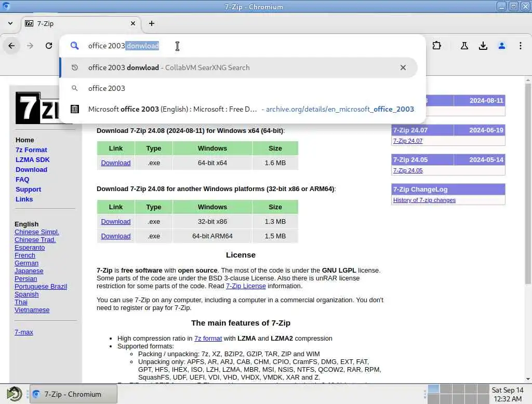Screen dimensions: 532x404
Task: Open the profile avatar icon
Action: point(502,46)
